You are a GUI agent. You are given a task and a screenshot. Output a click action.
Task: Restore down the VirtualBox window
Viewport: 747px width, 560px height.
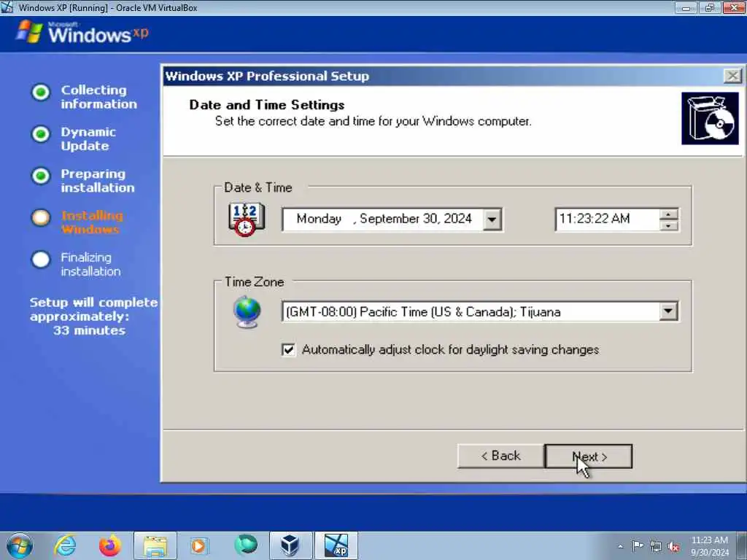pyautogui.click(x=709, y=7)
